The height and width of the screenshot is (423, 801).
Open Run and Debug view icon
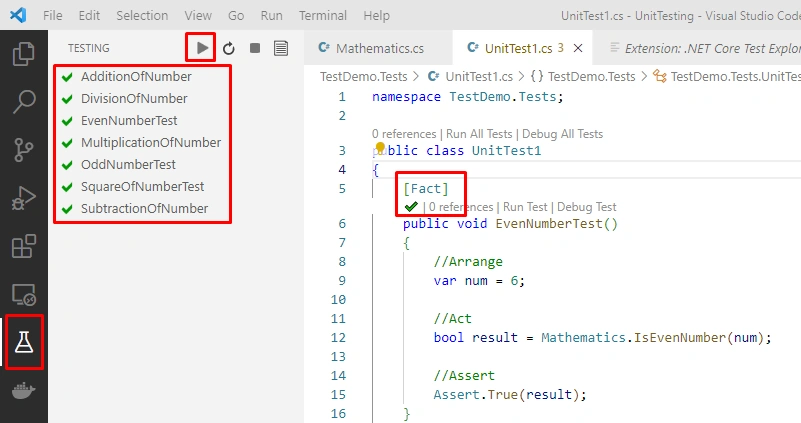coord(23,198)
